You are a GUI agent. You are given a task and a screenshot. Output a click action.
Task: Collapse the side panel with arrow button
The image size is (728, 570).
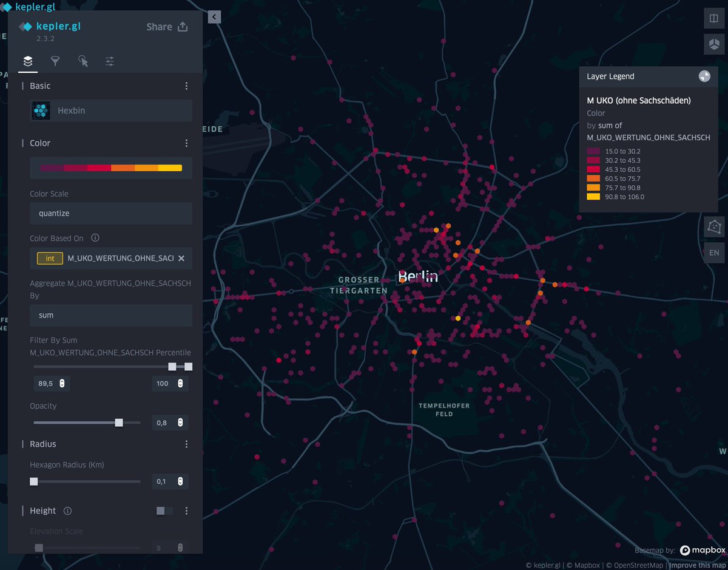click(x=214, y=17)
